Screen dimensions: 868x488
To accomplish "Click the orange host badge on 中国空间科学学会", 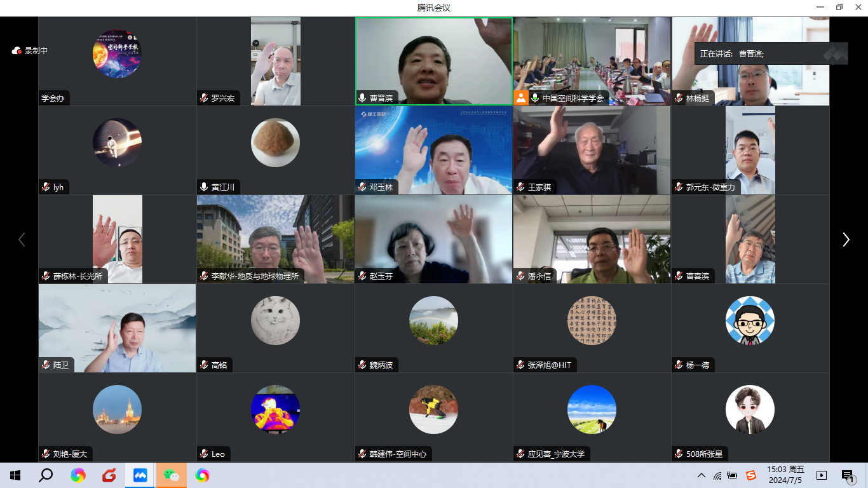I will (521, 98).
